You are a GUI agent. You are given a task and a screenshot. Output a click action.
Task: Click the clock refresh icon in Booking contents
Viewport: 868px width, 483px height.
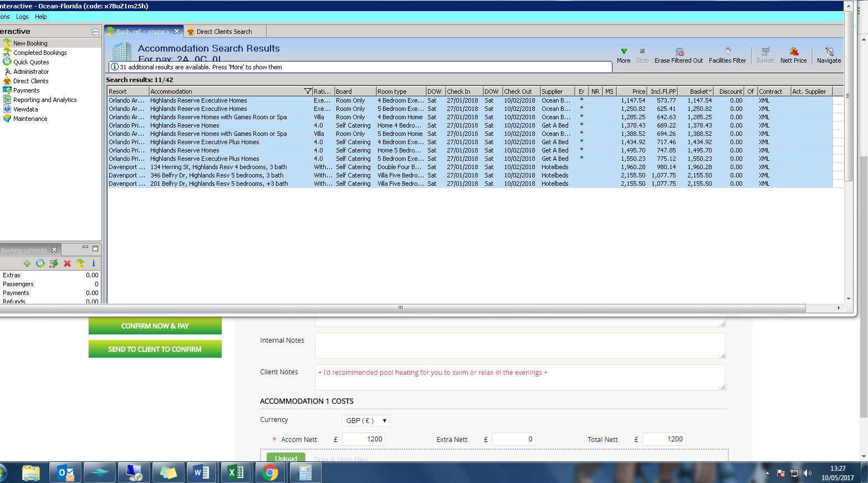40,263
